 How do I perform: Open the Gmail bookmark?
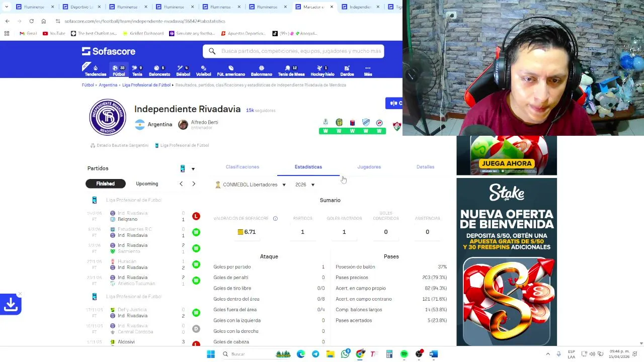28,33
